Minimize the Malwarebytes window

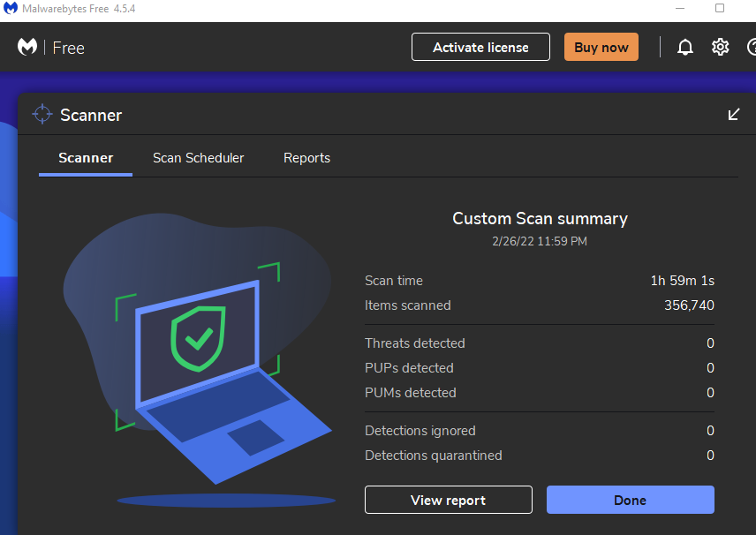pyautogui.click(x=680, y=8)
